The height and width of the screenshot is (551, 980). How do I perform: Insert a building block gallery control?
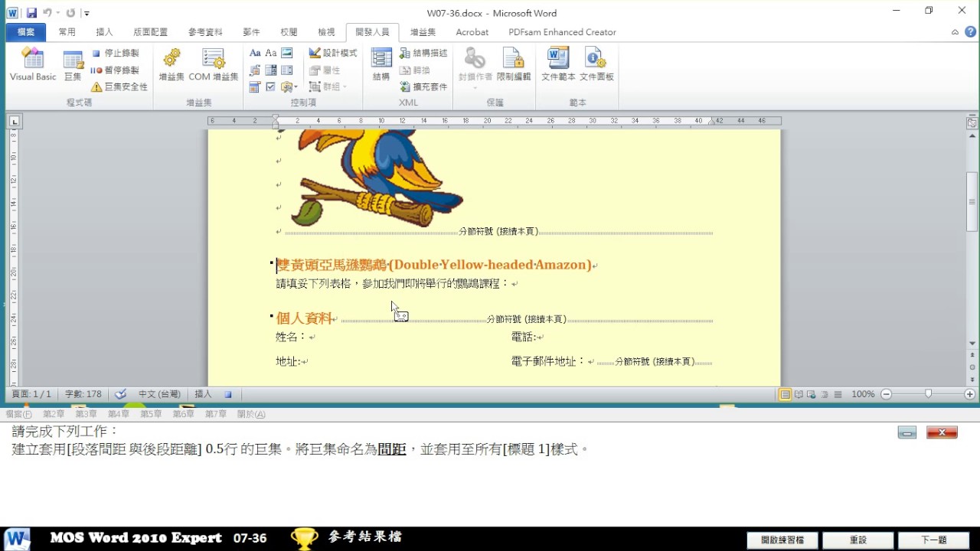tap(255, 70)
